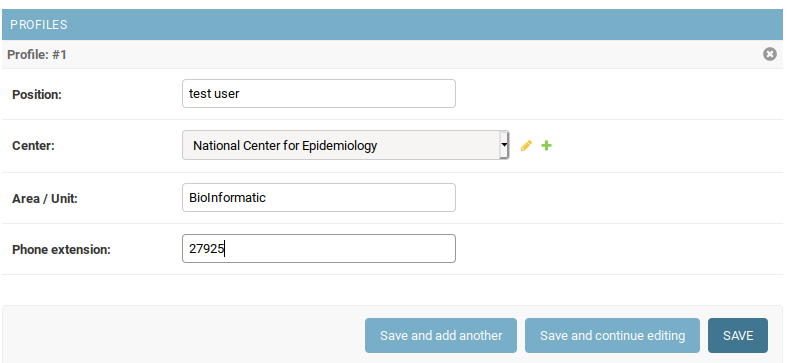Screen dimensions: 789x363
Task: Click the Profile: #1 heading text
Action: [x=37, y=54]
